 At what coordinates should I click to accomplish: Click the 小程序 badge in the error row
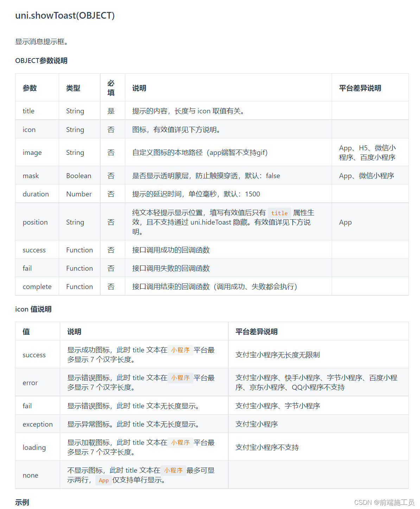click(x=180, y=378)
